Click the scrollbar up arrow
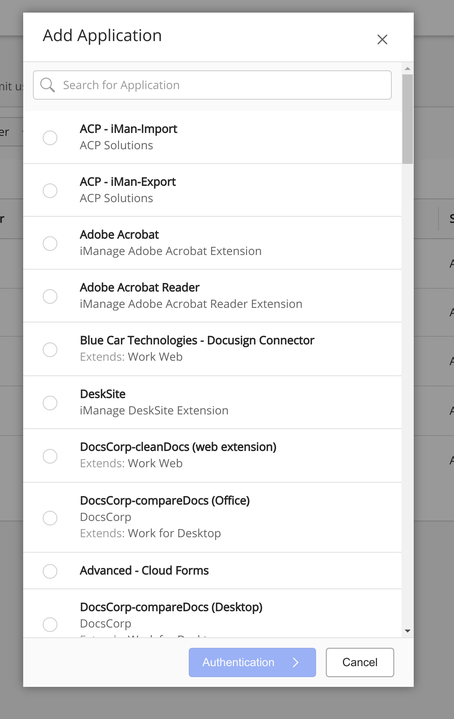 407,68
